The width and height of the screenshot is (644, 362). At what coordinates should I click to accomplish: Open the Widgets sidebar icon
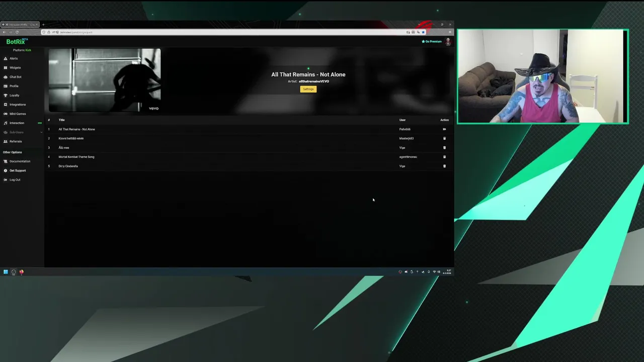click(6, 67)
